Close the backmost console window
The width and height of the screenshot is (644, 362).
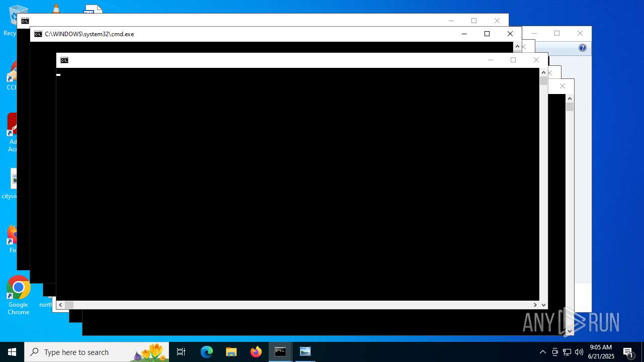pyautogui.click(x=497, y=21)
